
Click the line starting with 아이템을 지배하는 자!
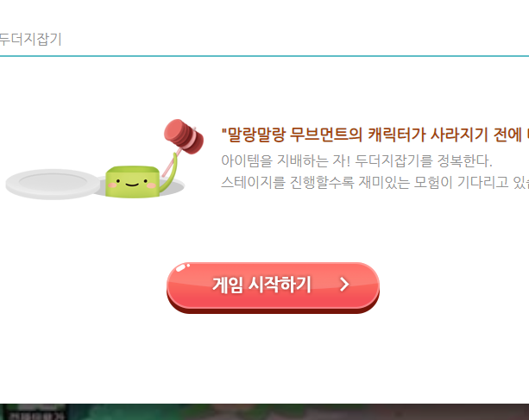tap(356, 160)
